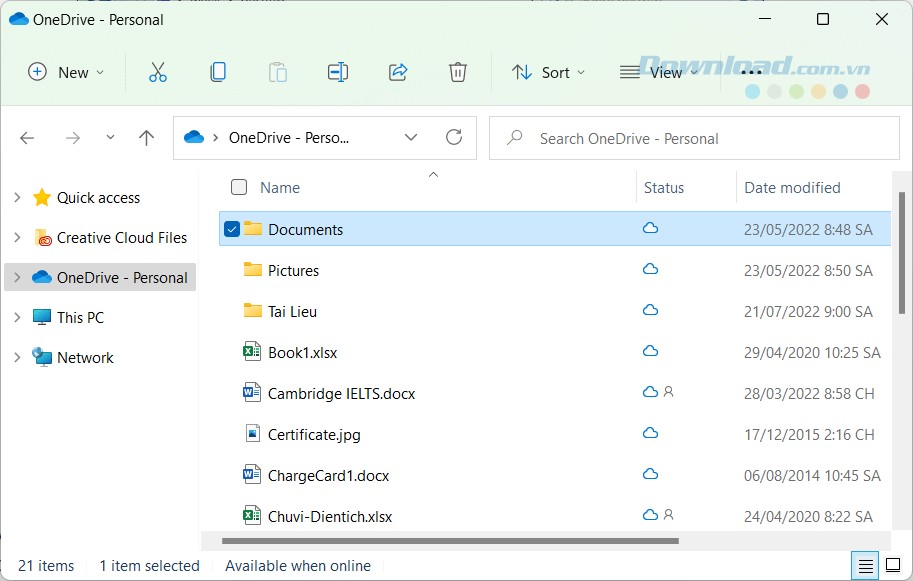Click the Up navigation button
Viewport: 913px width, 581px height.
[146, 137]
